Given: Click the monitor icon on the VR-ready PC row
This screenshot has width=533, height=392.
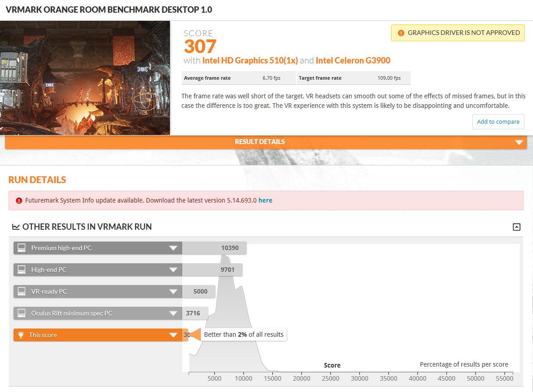Looking at the screenshot, I should click(21, 291).
